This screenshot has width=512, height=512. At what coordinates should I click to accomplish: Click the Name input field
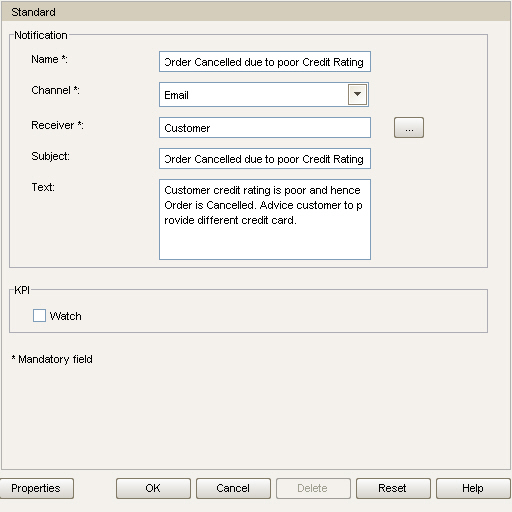265,62
